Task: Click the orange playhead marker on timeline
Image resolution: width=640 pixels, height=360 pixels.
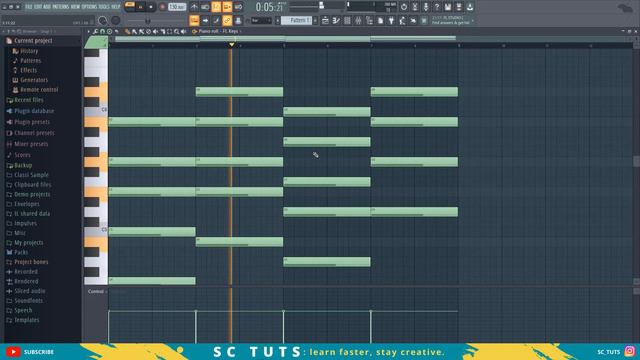Action: [x=231, y=44]
